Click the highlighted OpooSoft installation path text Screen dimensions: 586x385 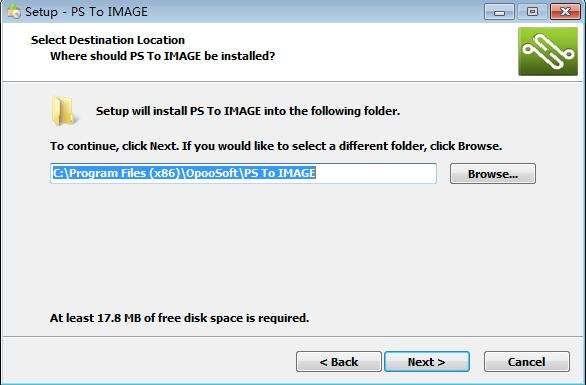(184, 173)
